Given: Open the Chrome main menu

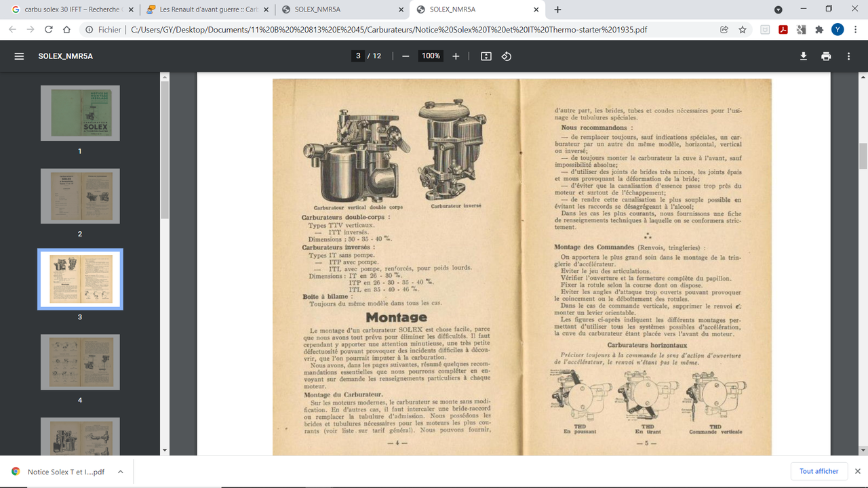Looking at the screenshot, I should click(x=856, y=30).
